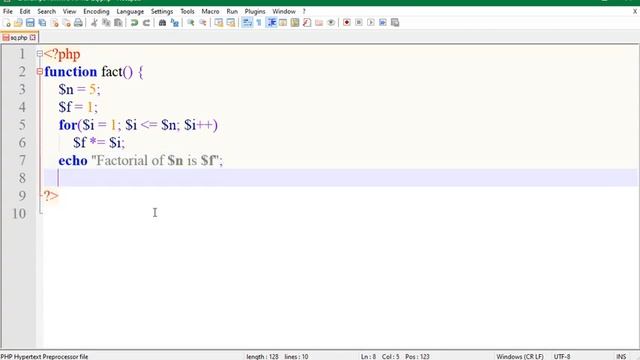
Task: Click line number 5 in the margin
Action: 22,125
